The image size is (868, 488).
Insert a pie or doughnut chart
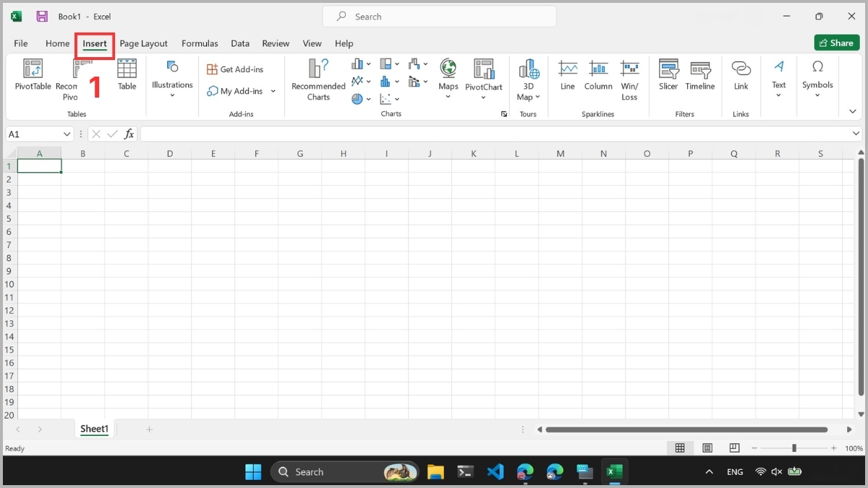point(361,99)
